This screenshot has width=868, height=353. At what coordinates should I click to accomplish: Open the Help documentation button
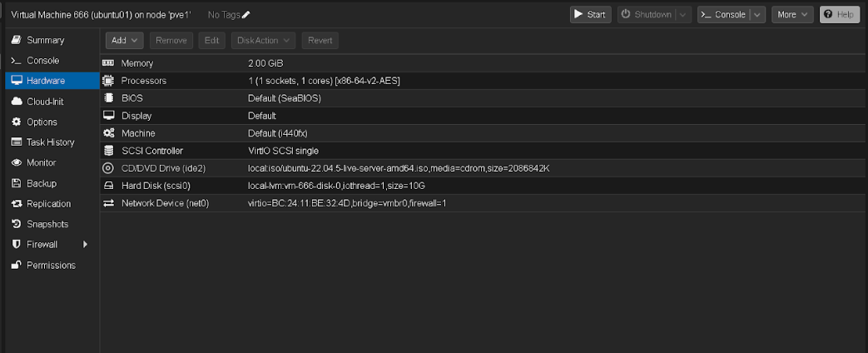click(839, 15)
